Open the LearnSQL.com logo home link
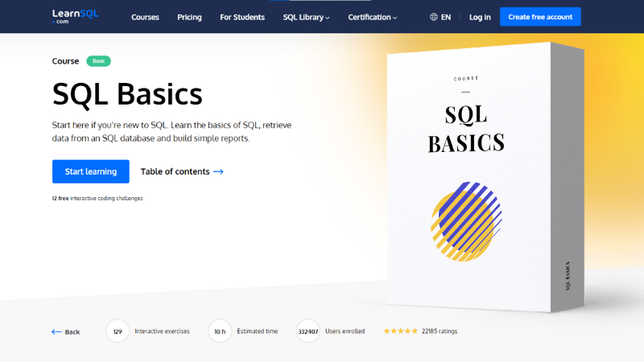 coord(75,16)
